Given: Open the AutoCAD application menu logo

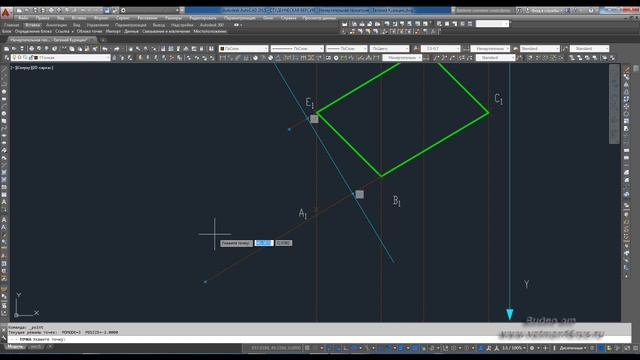Looking at the screenshot, I should point(5,12).
